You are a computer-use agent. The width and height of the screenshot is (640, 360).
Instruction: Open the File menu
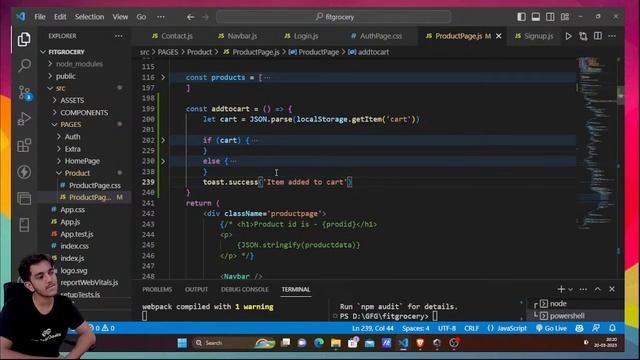(x=40, y=17)
